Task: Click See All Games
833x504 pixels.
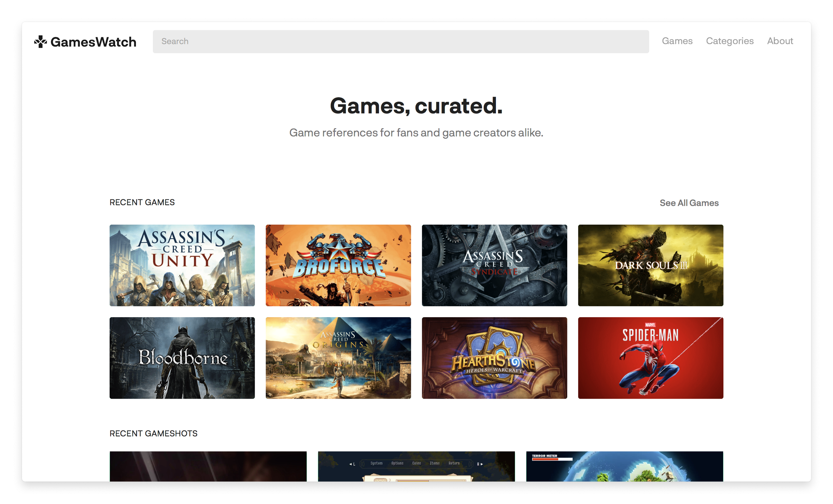Action: click(x=689, y=203)
